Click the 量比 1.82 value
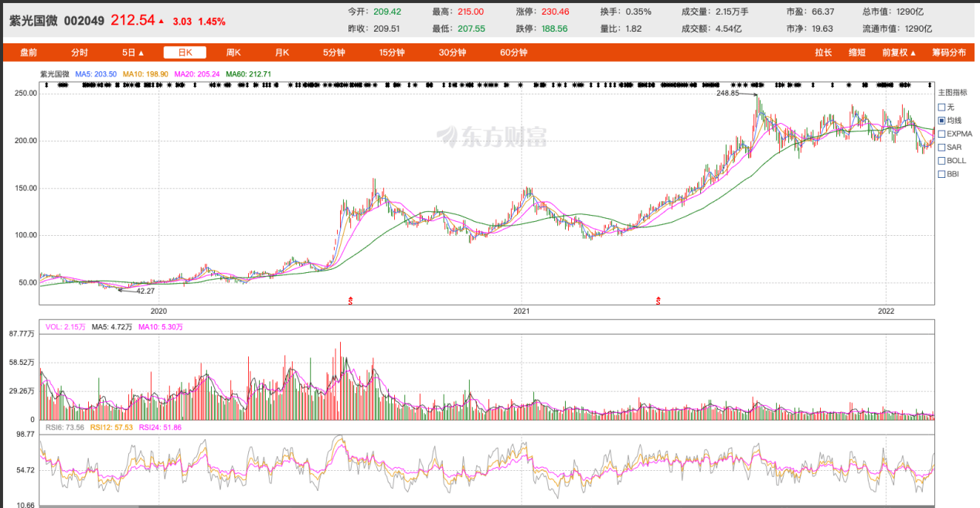Screen dimensions: 980x508 634,29
